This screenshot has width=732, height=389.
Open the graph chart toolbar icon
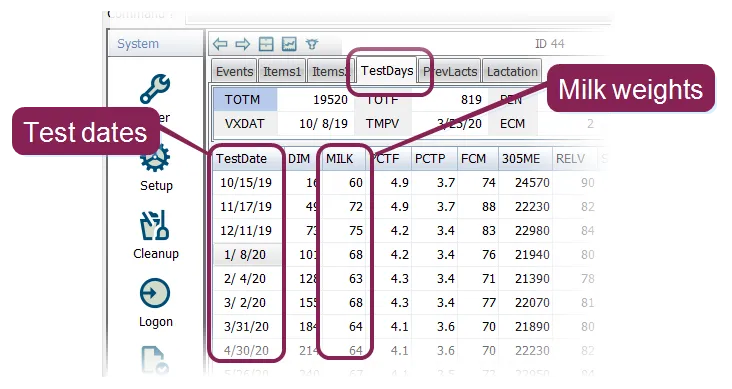tap(289, 44)
